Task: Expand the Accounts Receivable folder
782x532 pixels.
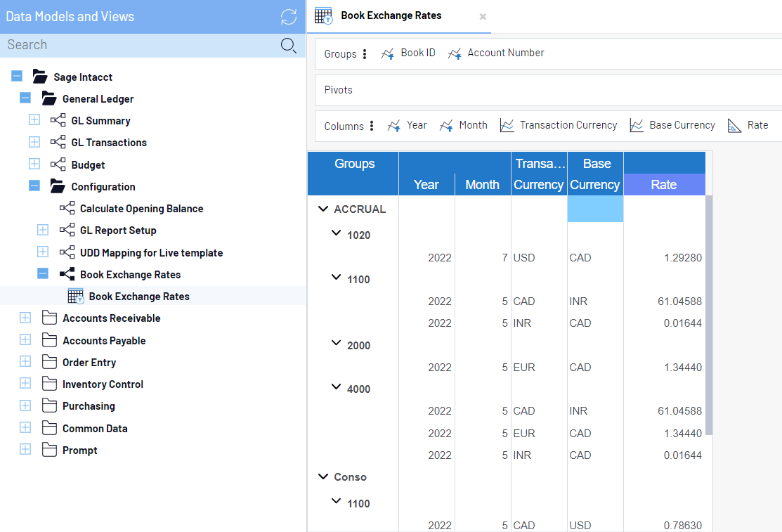Action: coord(25,318)
